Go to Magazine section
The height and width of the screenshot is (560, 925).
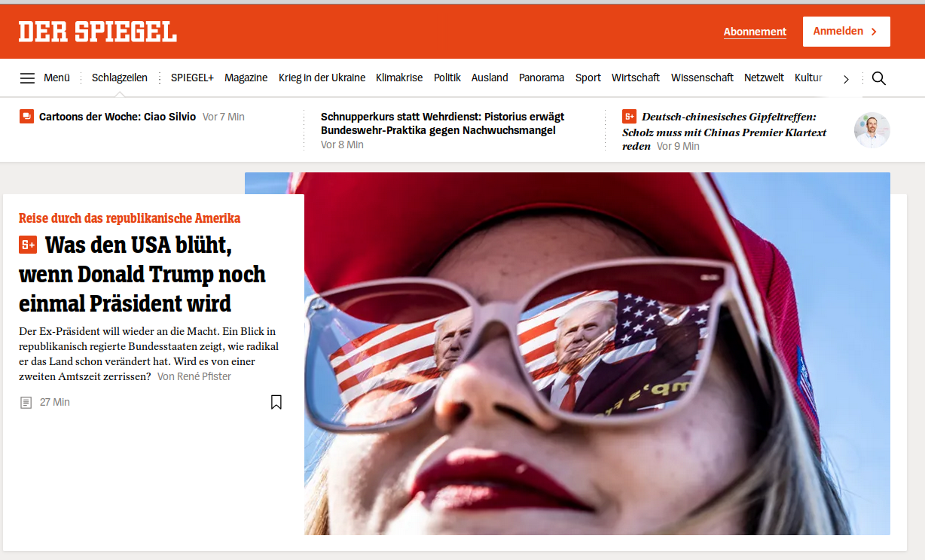point(246,78)
